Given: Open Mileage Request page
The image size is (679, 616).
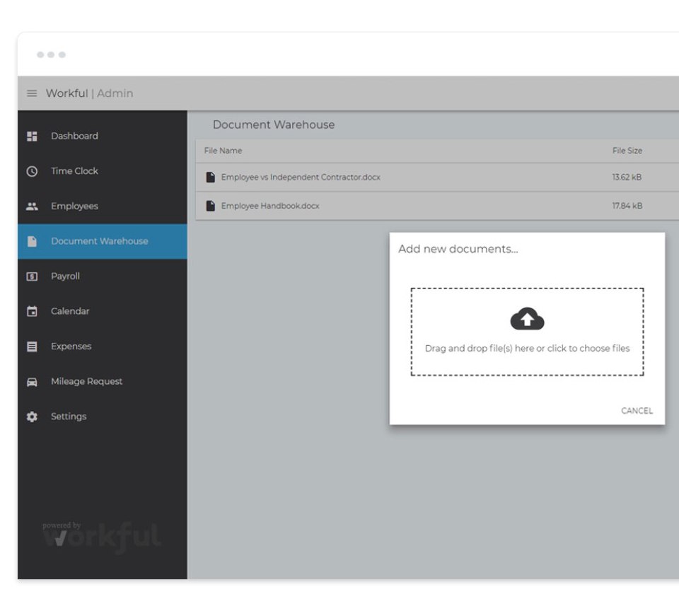Looking at the screenshot, I should click(x=86, y=381).
